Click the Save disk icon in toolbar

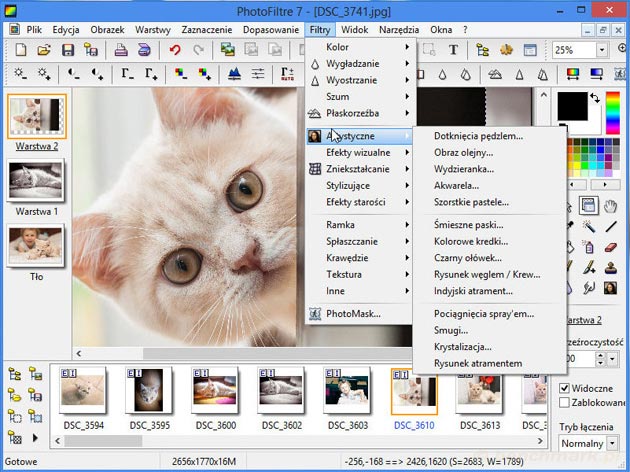[67, 49]
